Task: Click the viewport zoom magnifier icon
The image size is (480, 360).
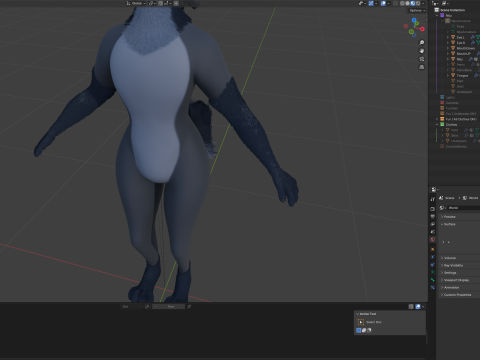Action: point(422,42)
